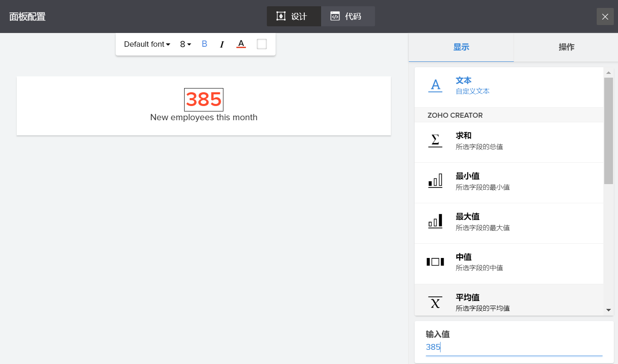
Task: Open the red text color picker
Action: [x=241, y=44]
